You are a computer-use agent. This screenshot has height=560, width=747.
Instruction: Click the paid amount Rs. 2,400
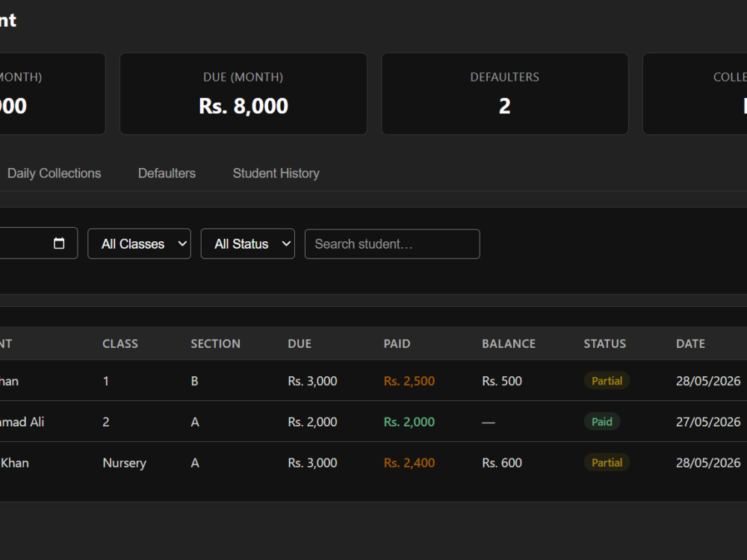click(x=409, y=463)
